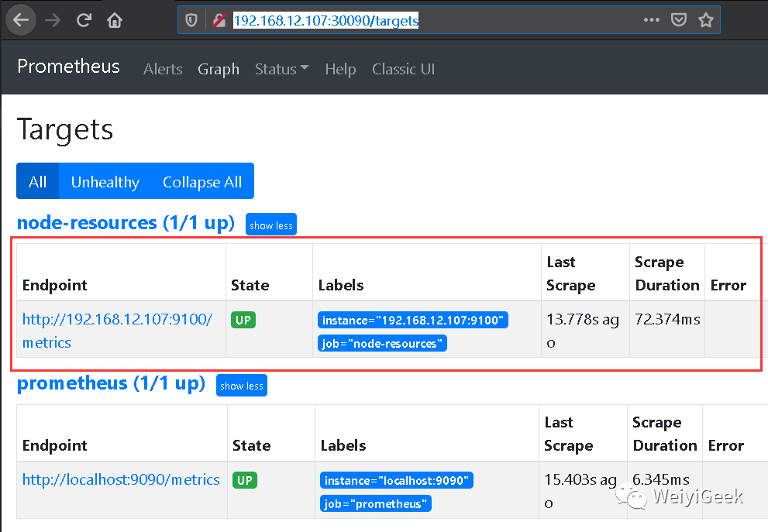Click the State column header in prometheus table

coord(251,445)
